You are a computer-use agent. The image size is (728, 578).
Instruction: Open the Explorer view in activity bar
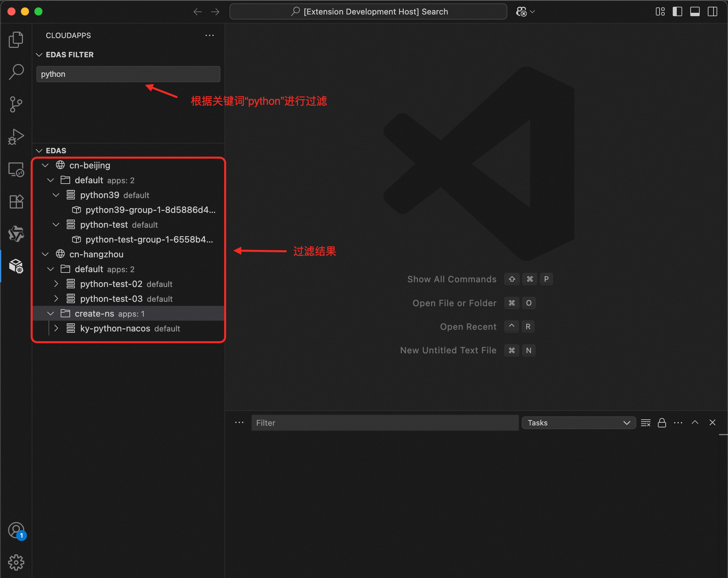pos(16,39)
